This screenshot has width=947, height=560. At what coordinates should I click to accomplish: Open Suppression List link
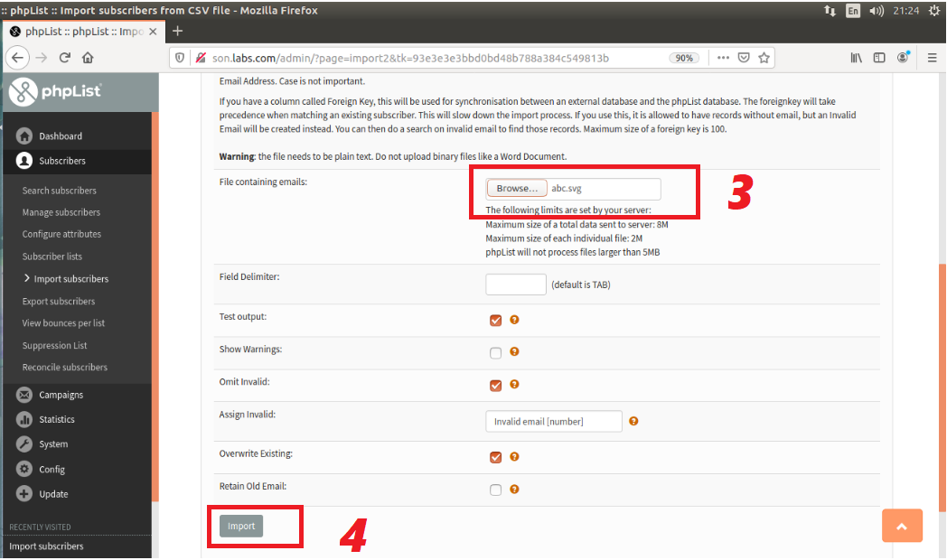[x=54, y=345]
